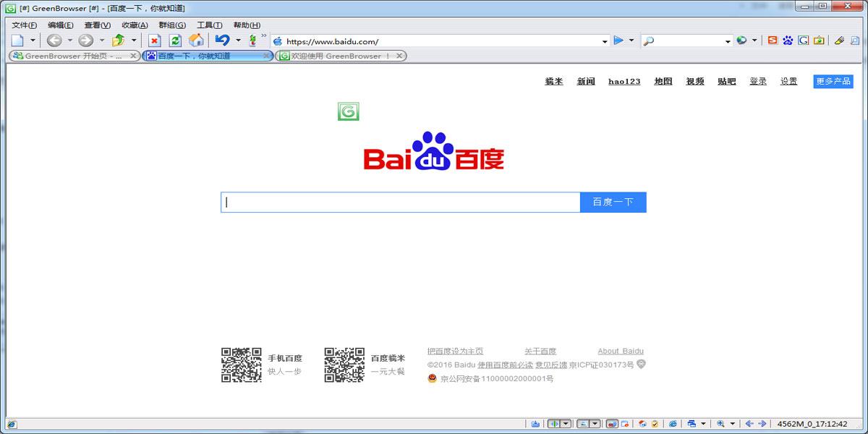Click the hao123 link
The width and height of the screenshot is (868, 434).
tap(624, 81)
